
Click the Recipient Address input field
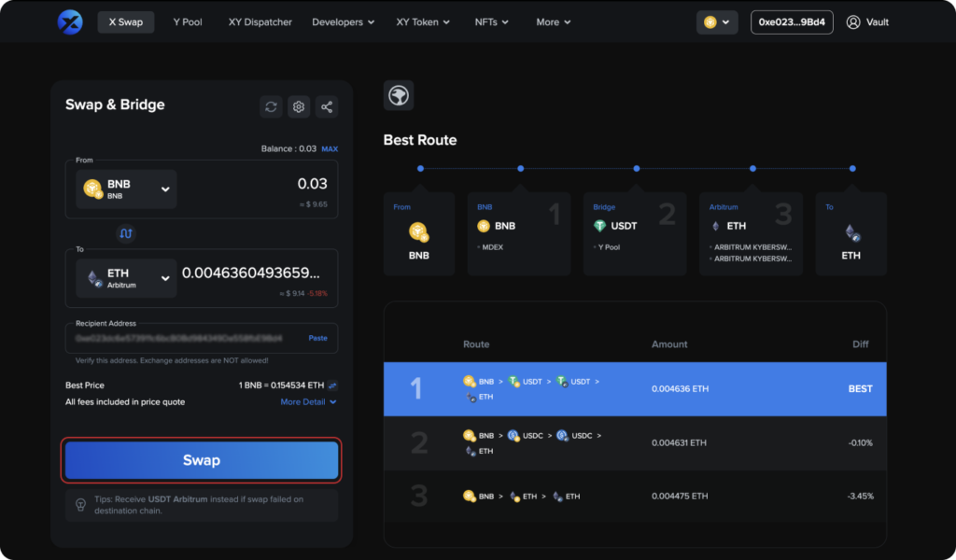[x=202, y=338]
